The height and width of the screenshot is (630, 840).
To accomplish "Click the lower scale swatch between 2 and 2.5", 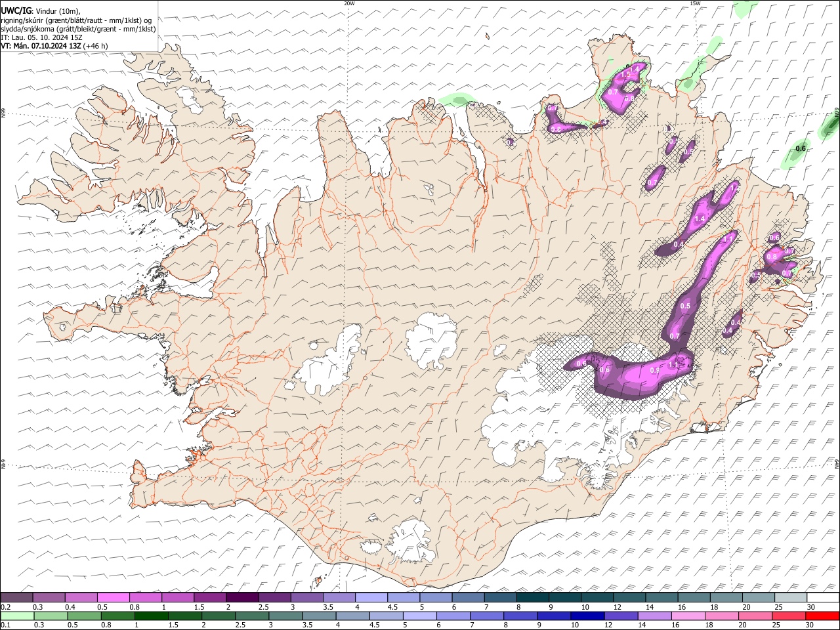I will click(219, 616).
